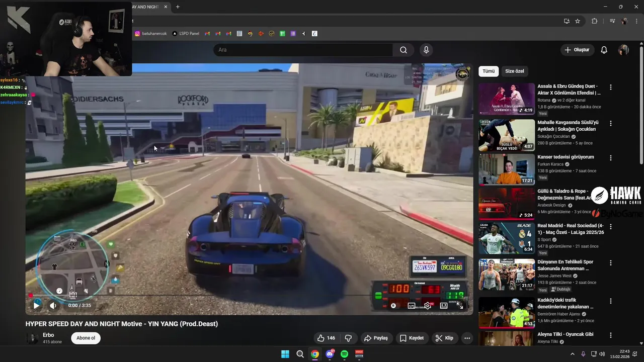
Task: Bookmark this page with star
Action: coord(578,21)
